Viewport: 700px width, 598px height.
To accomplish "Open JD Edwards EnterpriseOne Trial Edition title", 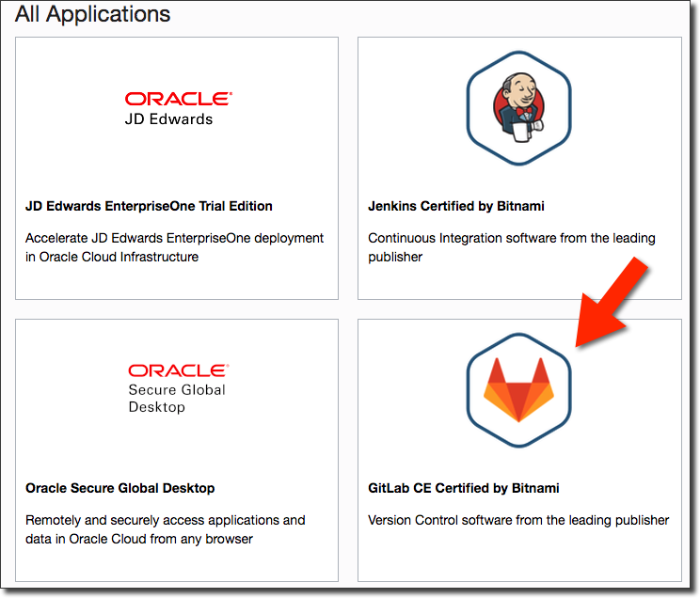I will pos(149,206).
